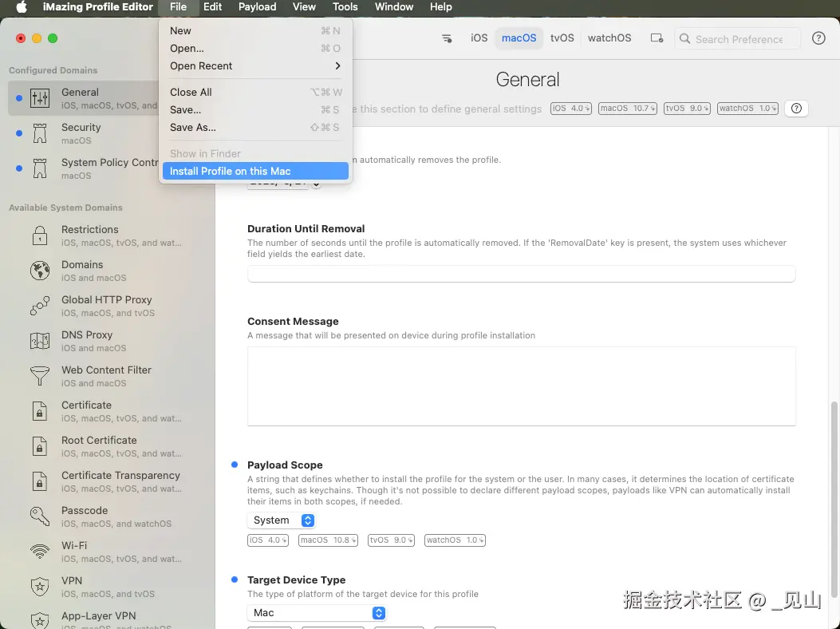This screenshot has width=840, height=629.
Task: Open Passcode key icon
Action: point(40,516)
